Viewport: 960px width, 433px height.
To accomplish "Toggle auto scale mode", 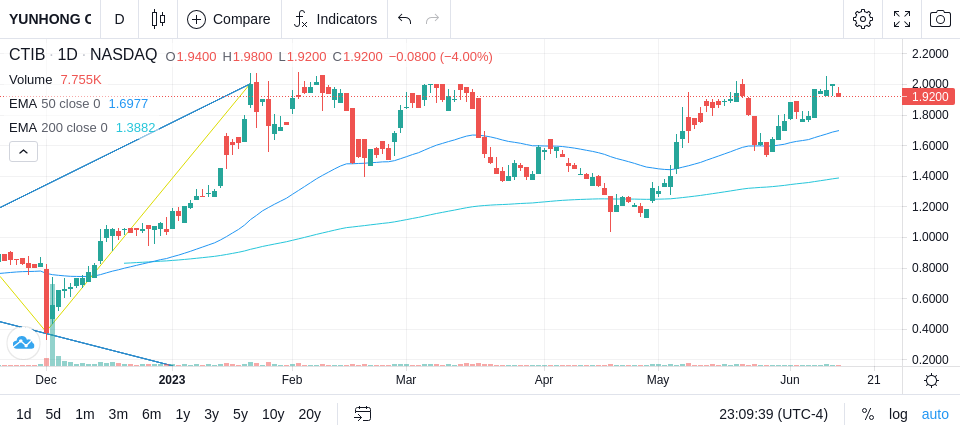I will [935, 414].
